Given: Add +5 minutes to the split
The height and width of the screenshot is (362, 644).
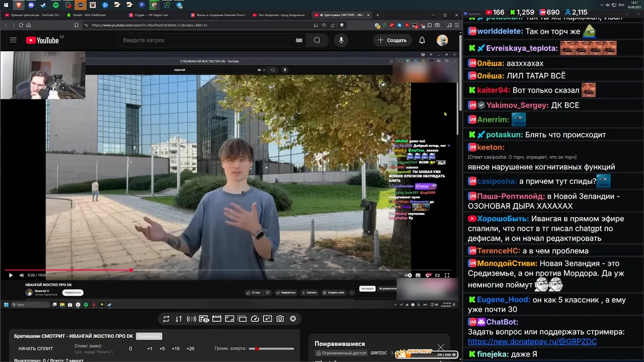Looking at the screenshot, I should click(x=162, y=348).
